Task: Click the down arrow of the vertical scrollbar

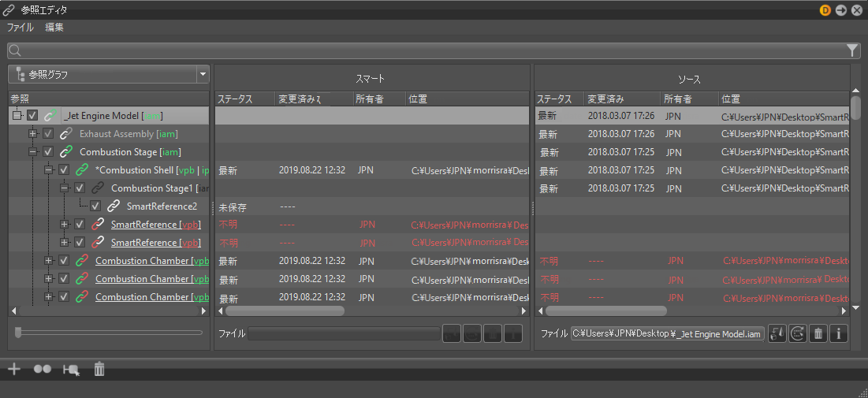Action: tap(856, 307)
